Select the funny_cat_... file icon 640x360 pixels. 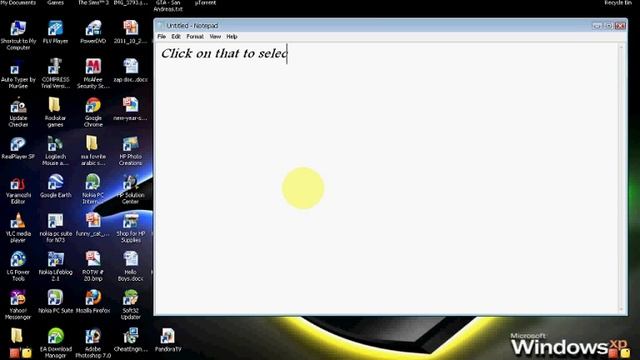point(93,221)
